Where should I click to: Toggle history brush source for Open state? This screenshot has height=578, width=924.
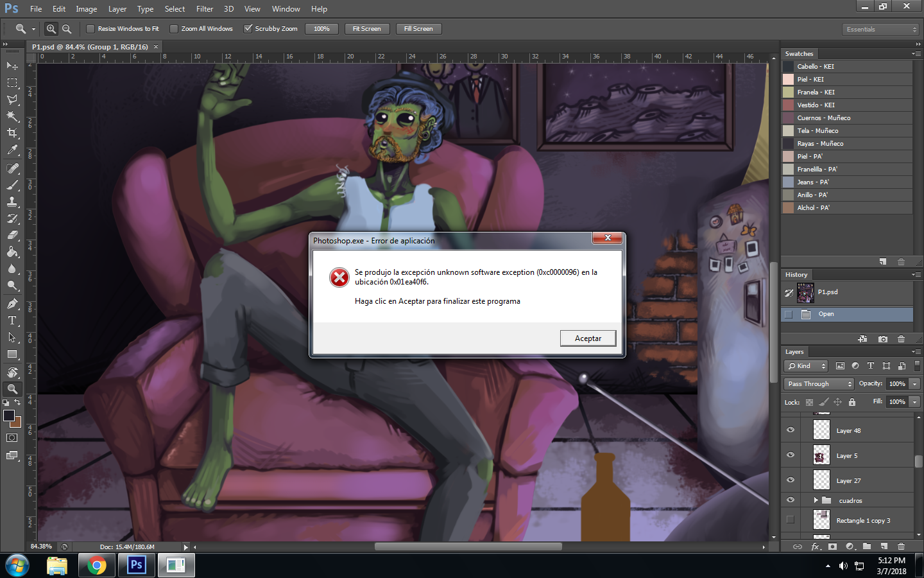[x=789, y=315]
